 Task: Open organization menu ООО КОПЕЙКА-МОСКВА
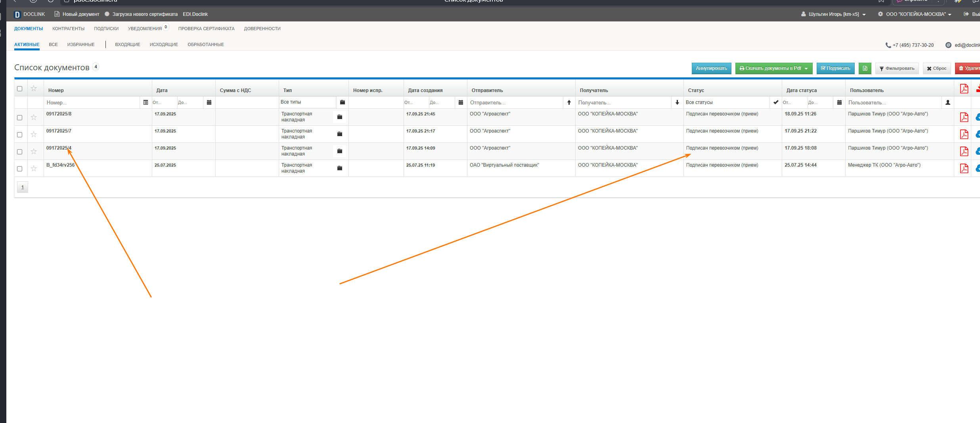915,14
